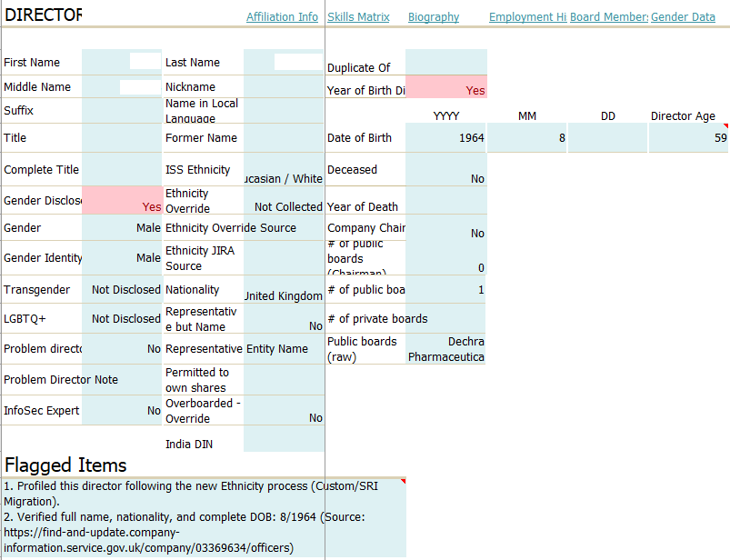The height and width of the screenshot is (560, 730).
Task: Select the Representative but Name No cell
Action: (283, 318)
